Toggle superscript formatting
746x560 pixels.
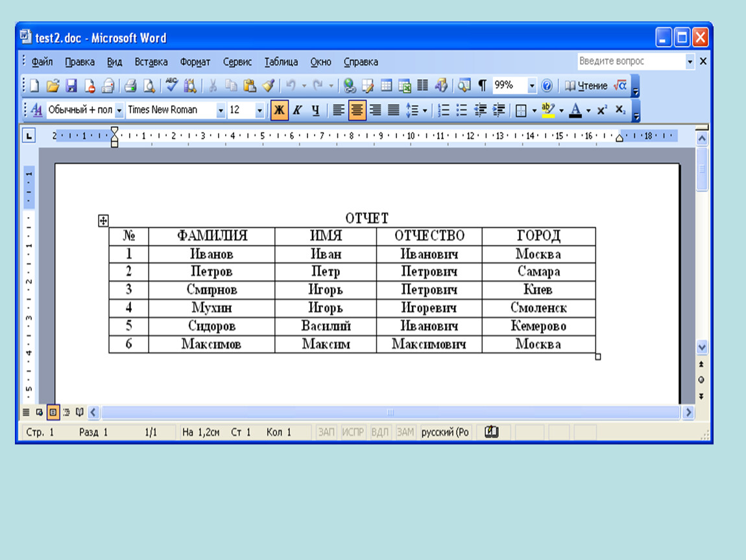click(602, 110)
